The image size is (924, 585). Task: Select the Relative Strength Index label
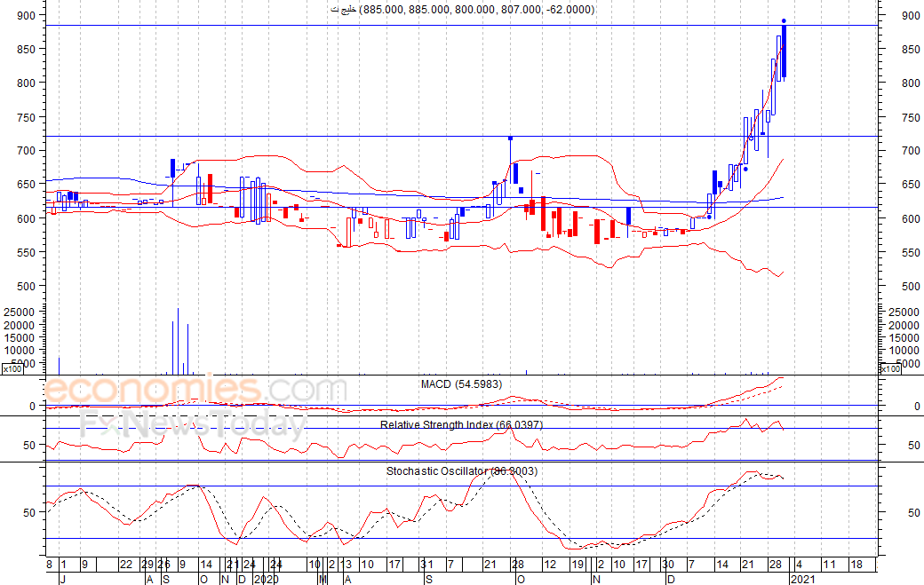tap(461, 424)
